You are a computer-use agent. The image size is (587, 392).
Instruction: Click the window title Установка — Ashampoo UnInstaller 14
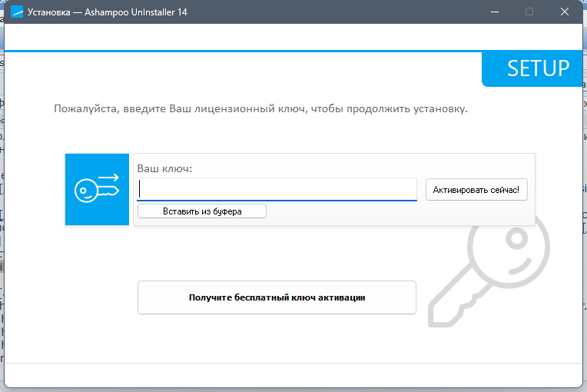click(x=107, y=12)
